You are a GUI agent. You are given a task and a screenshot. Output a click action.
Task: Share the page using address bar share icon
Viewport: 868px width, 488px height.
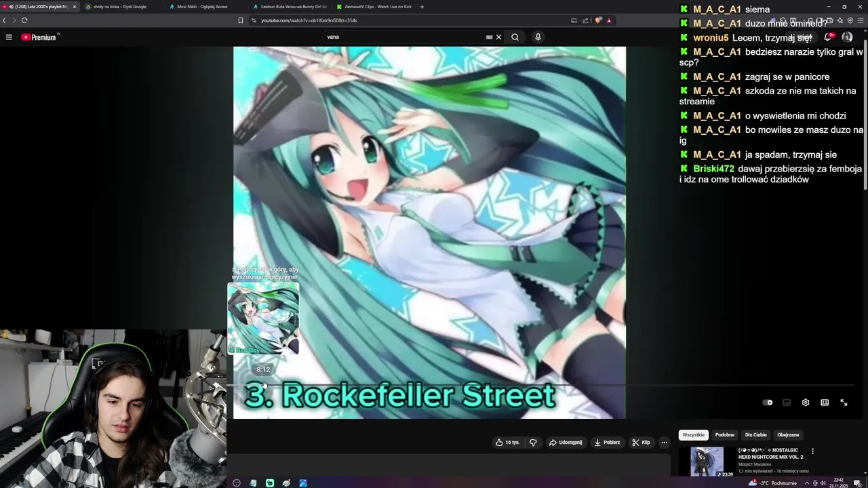click(585, 20)
